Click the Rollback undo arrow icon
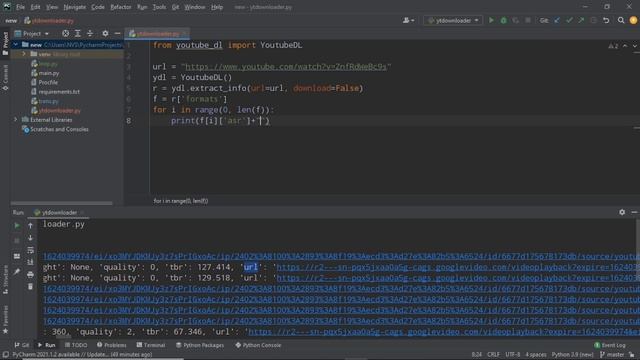This screenshot has height=360, width=640. click(x=606, y=20)
